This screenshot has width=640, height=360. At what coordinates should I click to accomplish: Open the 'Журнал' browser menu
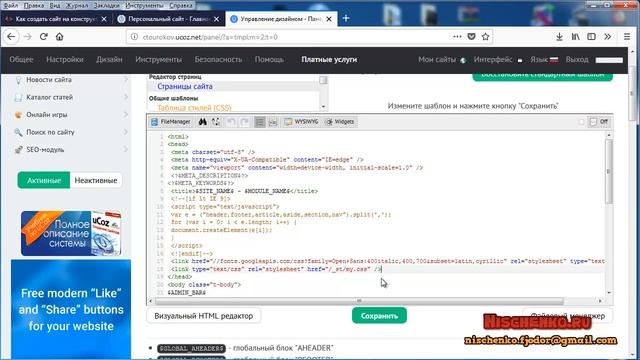(x=77, y=5)
